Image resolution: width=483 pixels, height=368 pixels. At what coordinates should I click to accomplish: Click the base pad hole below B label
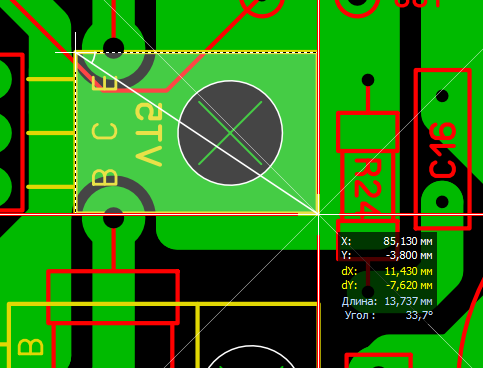(x=113, y=218)
